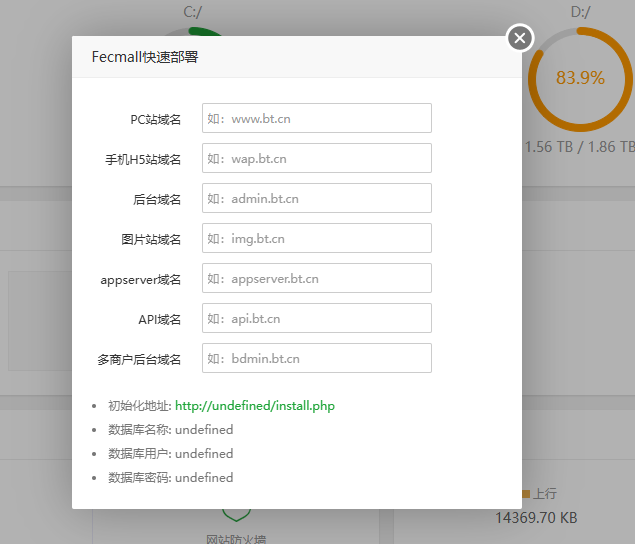Click the 14369.70 KB upstream value
The height and width of the screenshot is (544, 635).
click(x=536, y=518)
